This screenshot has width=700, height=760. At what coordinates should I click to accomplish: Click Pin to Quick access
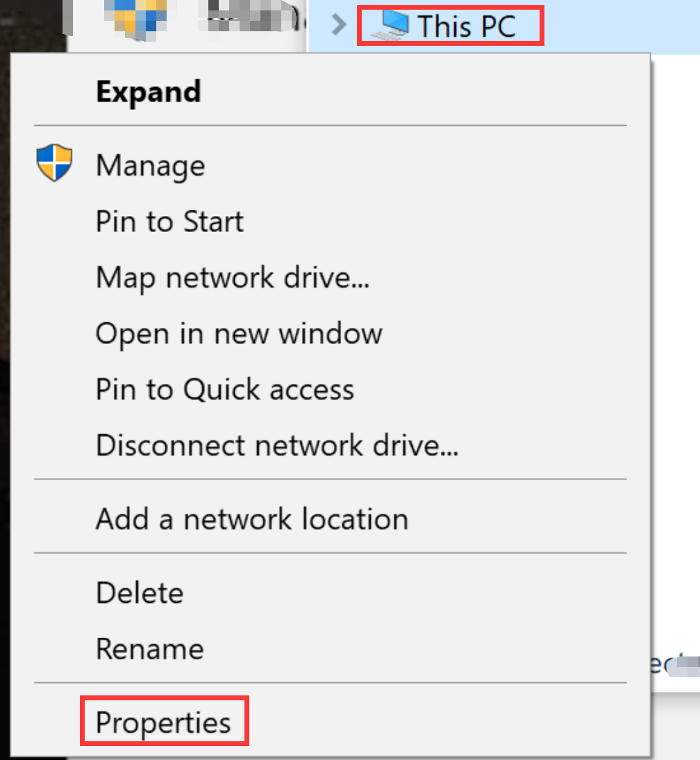224,389
